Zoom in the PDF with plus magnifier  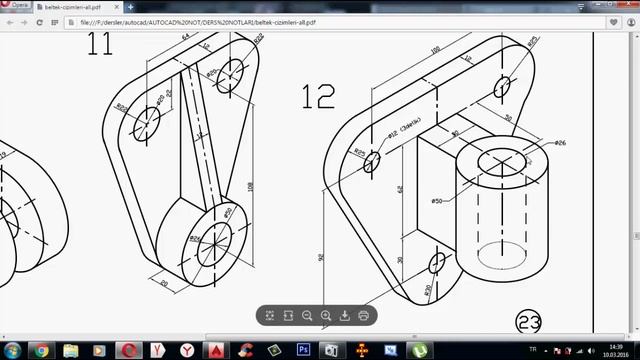point(326,316)
